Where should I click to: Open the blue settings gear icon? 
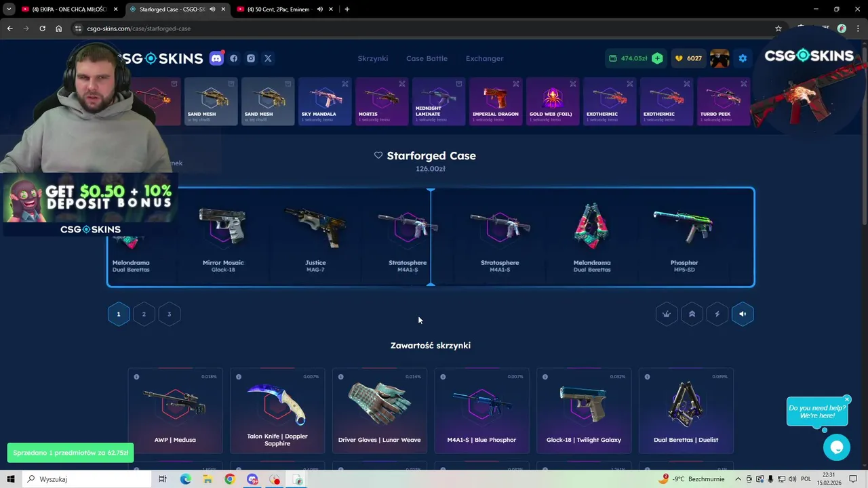click(743, 58)
